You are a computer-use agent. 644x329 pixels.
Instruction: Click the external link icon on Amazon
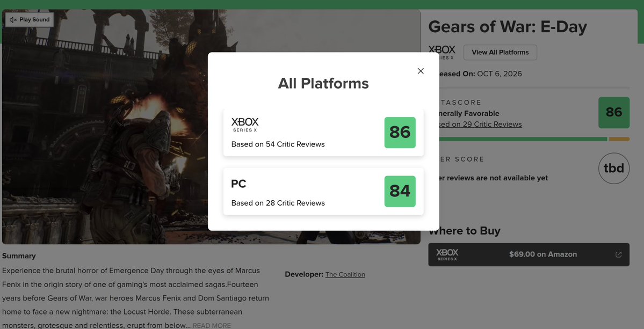tap(618, 254)
